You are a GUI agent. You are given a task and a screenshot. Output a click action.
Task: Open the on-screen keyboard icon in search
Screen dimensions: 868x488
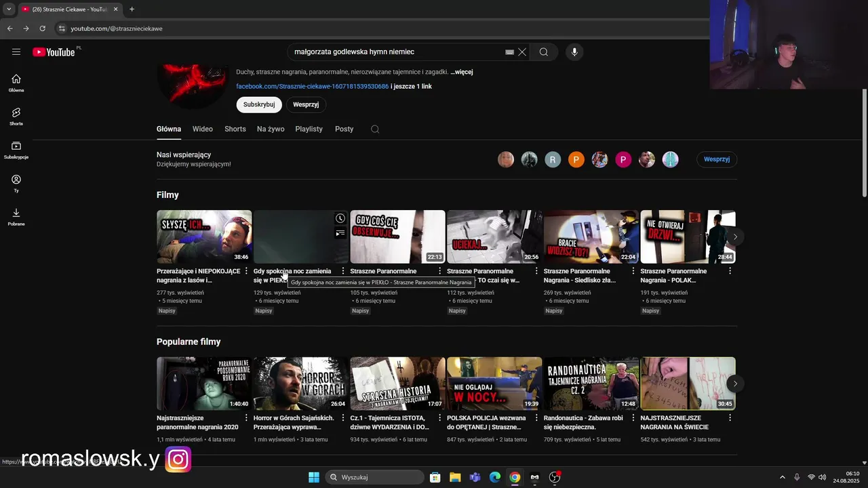click(510, 52)
